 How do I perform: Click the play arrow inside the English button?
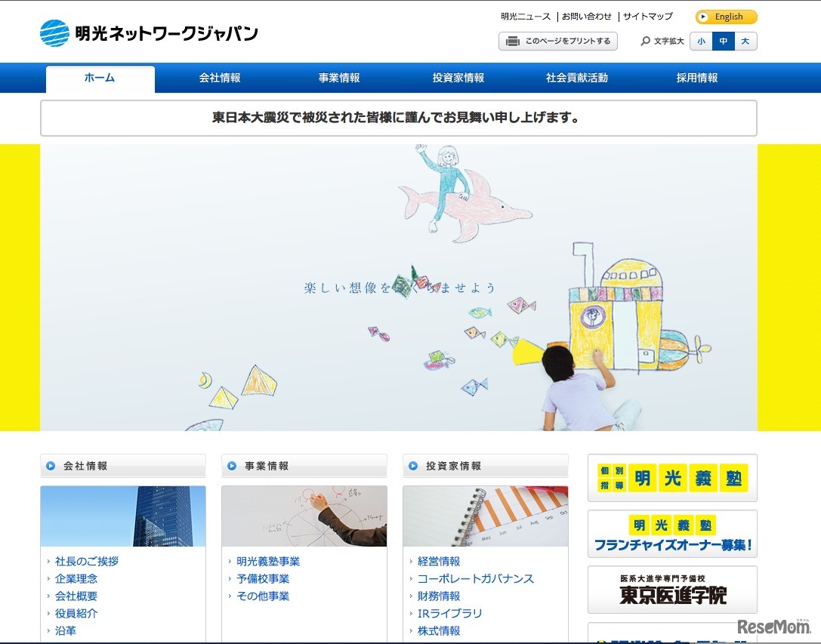tap(703, 17)
